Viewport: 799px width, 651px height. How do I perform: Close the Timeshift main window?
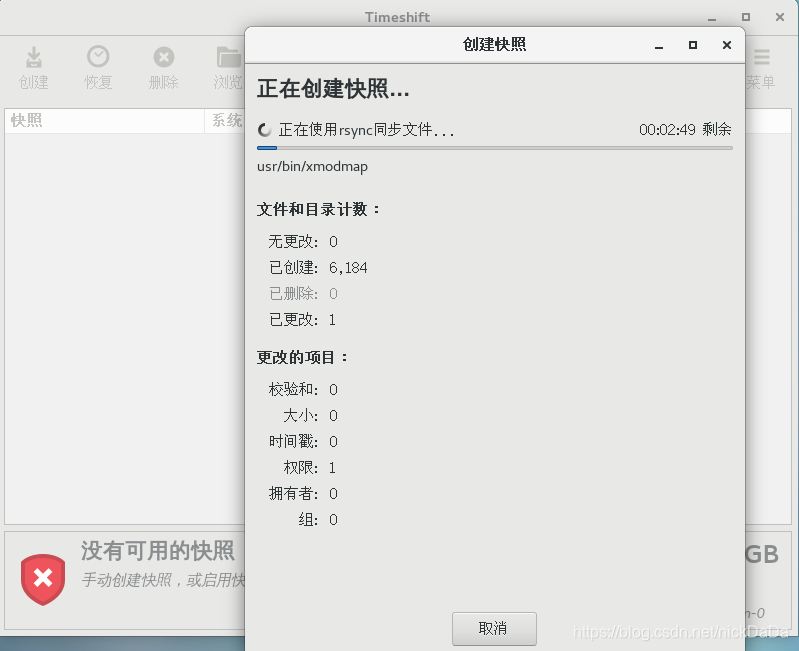pyautogui.click(x=780, y=17)
